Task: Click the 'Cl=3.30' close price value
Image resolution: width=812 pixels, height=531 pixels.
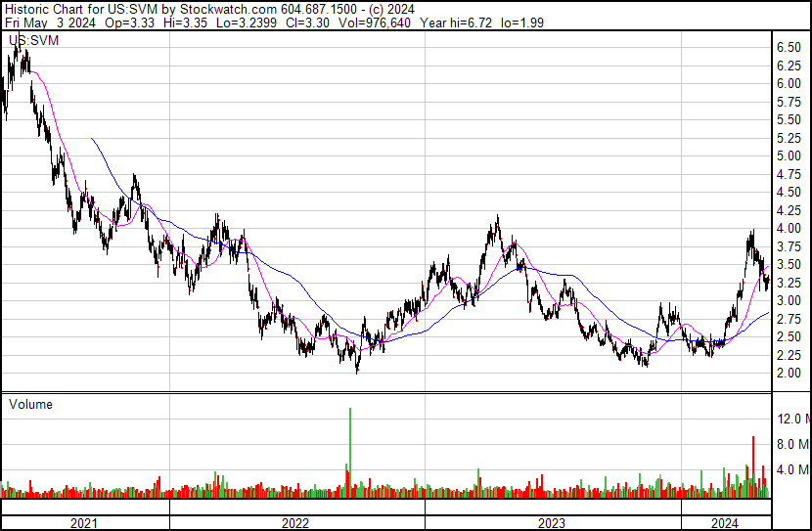Action: (307, 22)
